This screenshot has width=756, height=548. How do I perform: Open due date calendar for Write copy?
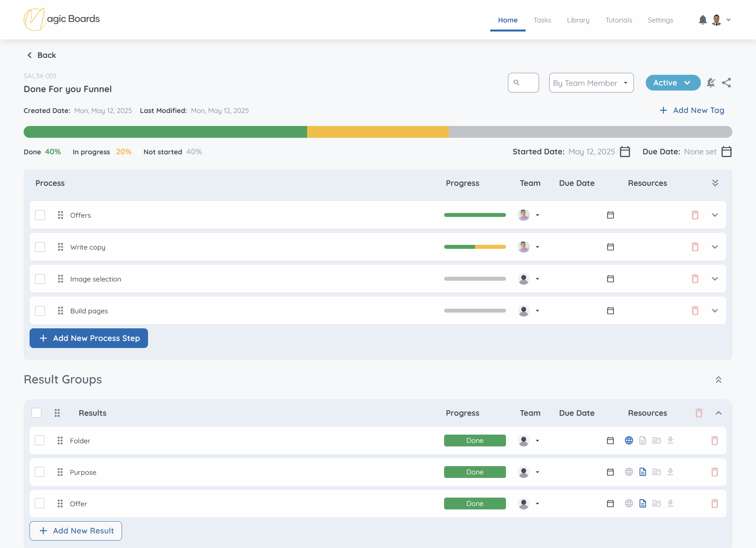click(x=610, y=247)
